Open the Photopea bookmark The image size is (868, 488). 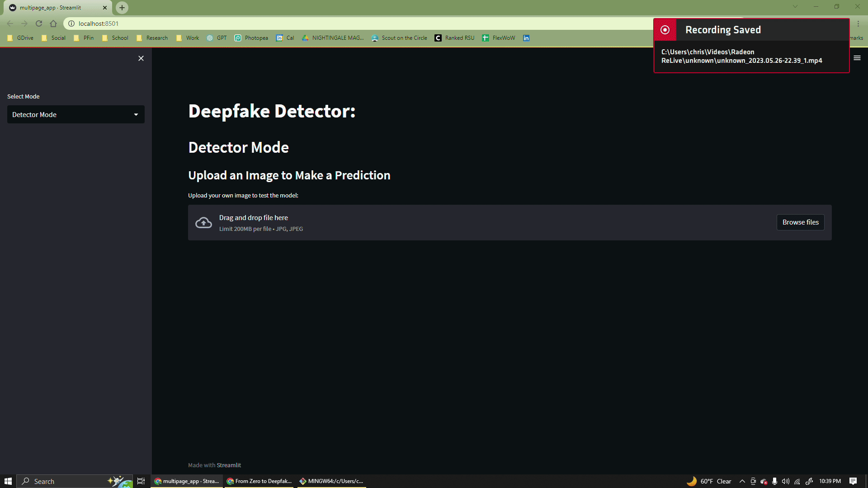point(251,38)
